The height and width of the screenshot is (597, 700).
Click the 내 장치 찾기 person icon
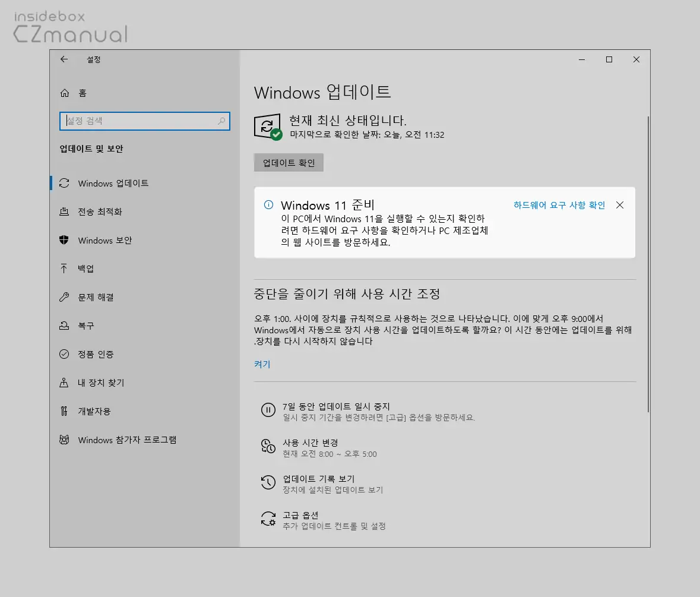(64, 383)
